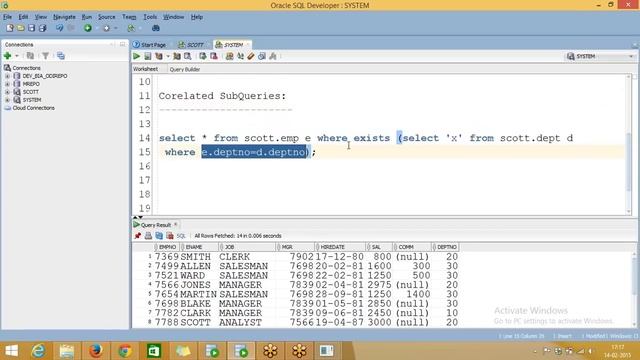Open the SQL Worksheet icon in main toolbar
The image size is (640, 360).
pyautogui.click(x=131, y=28)
